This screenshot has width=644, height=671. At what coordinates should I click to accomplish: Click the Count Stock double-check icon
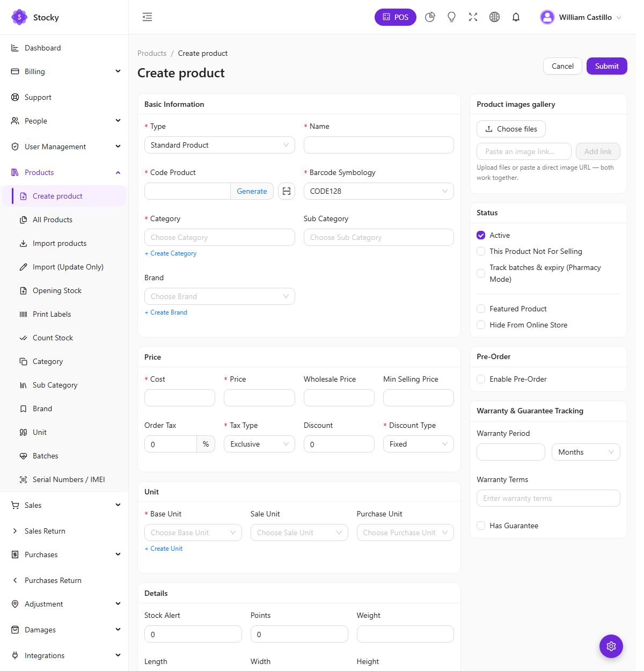pos(23,338)
